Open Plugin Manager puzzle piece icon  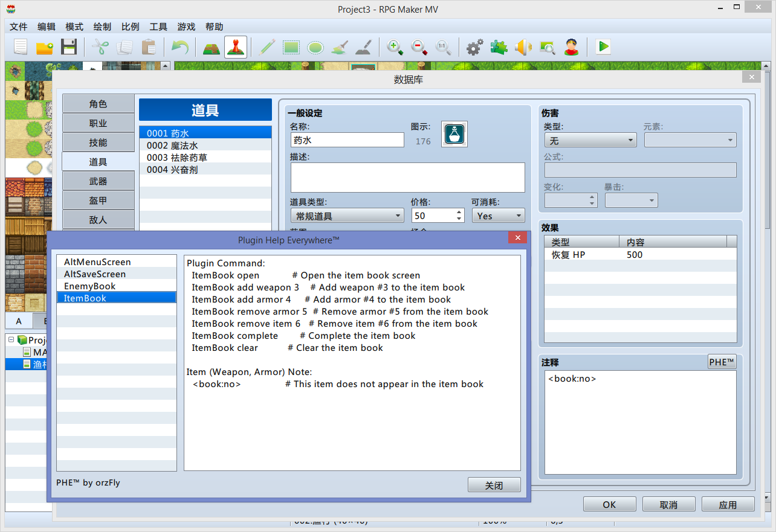(499, 47)
